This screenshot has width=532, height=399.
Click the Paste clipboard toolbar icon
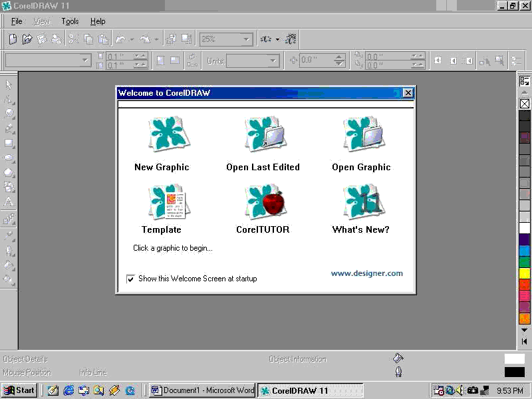[103, 39]
